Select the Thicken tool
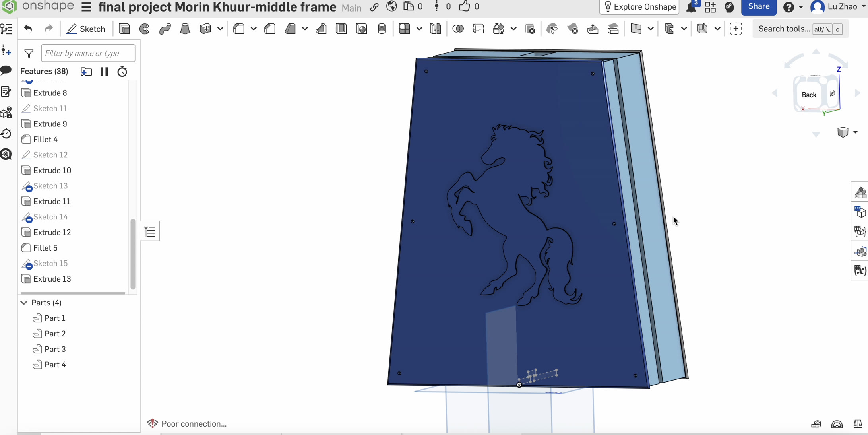Screen dimensions: 868x435 pos(205,29)
